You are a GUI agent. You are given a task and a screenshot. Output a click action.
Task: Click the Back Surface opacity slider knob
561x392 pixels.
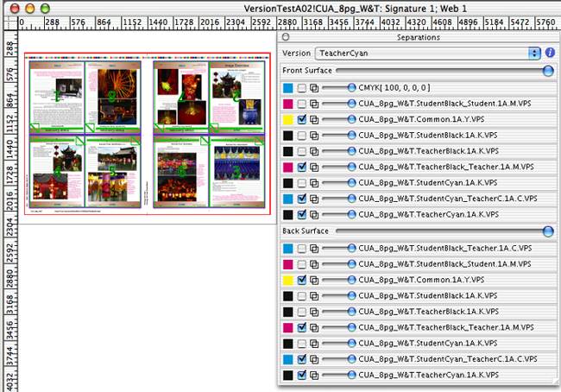pyautogui.click(x=547, y=231)
